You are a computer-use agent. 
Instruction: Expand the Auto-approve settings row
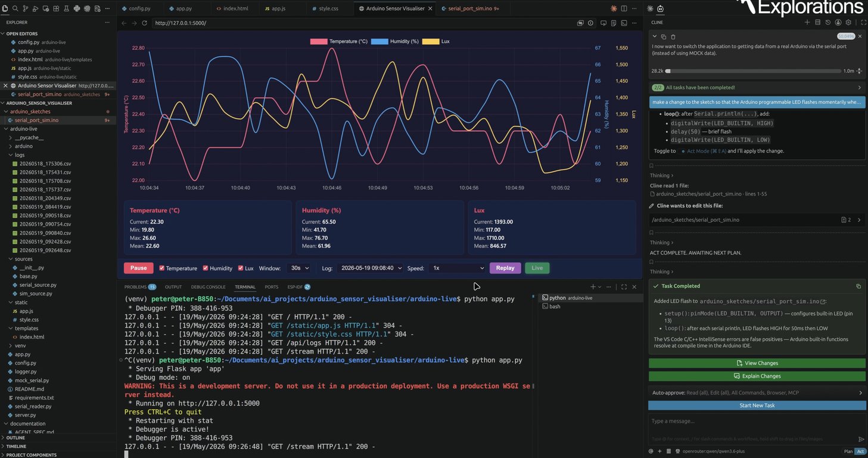coord(757,393)
